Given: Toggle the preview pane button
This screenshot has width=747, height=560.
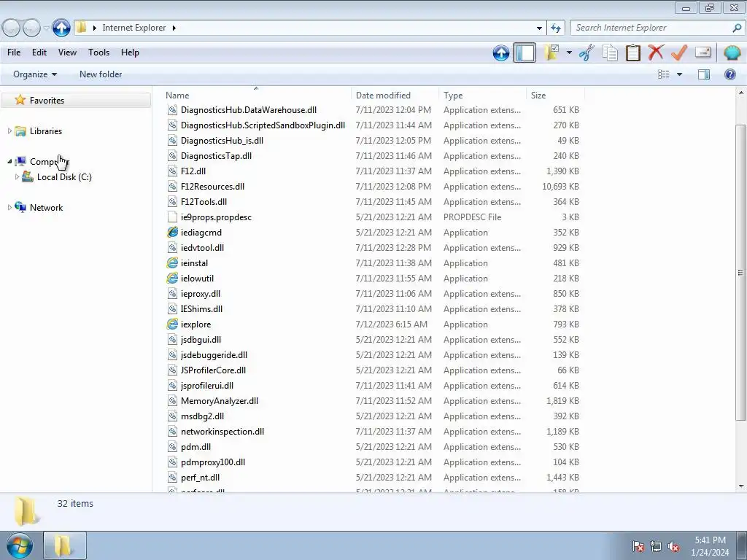Looking at the screenshot, I should point(704,74).
